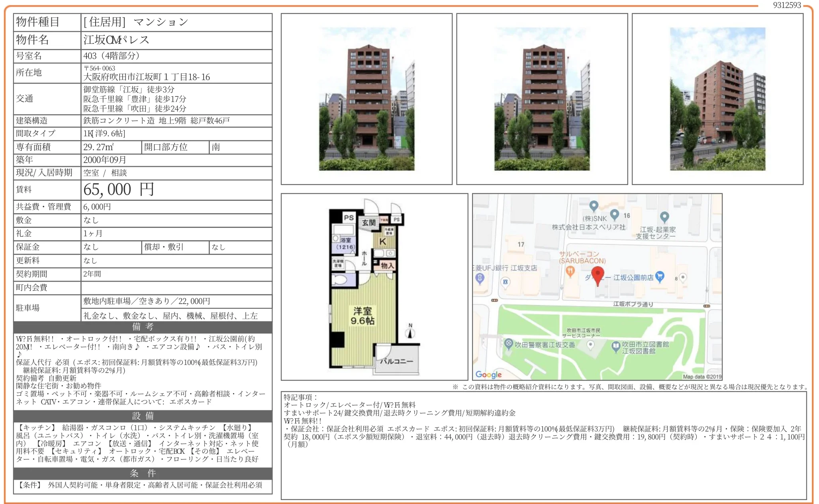Click the Google logo on the map
The height and width of the screenshot is (504, 819).
tap(488, 375)
